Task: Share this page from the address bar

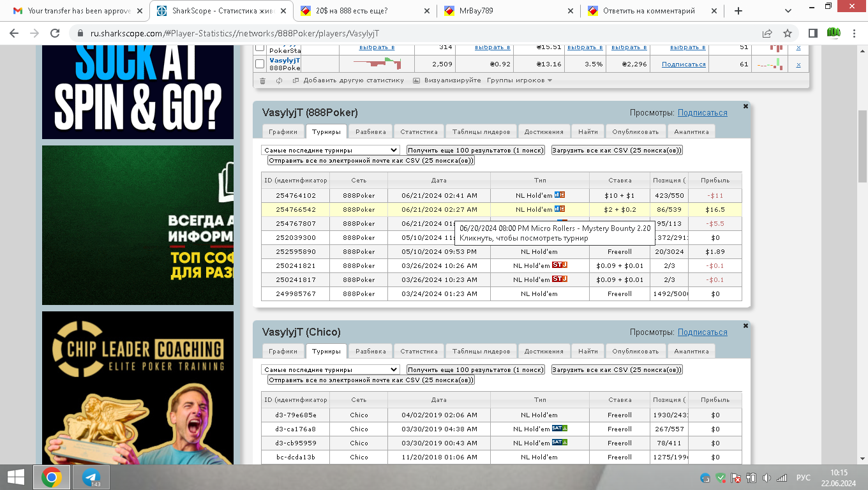Action: [x=767, y=33]
